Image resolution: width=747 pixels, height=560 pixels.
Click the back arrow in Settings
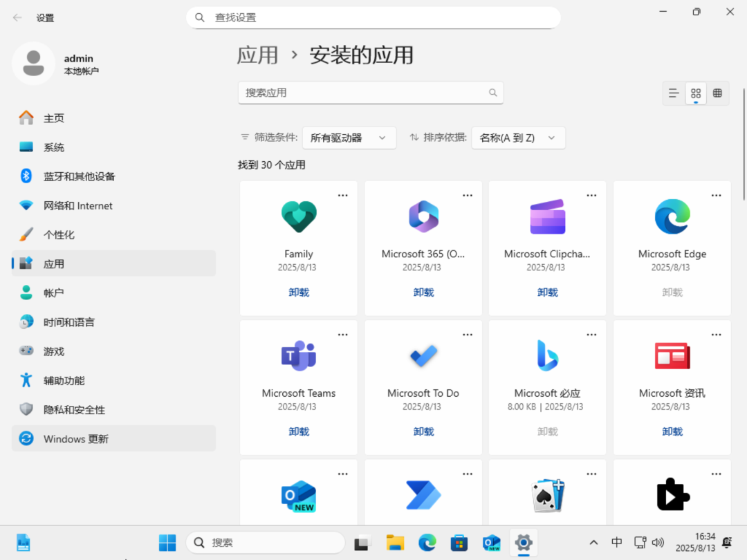(17, 18)
